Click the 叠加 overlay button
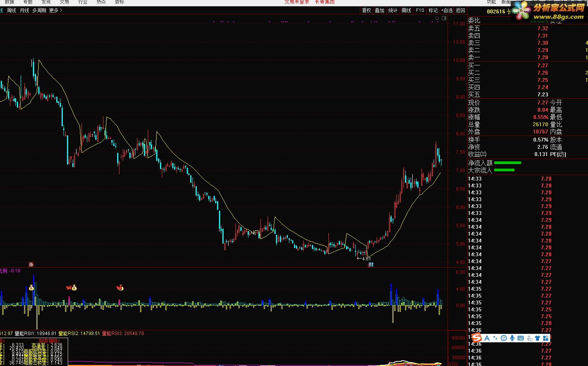 click(379, 10)
